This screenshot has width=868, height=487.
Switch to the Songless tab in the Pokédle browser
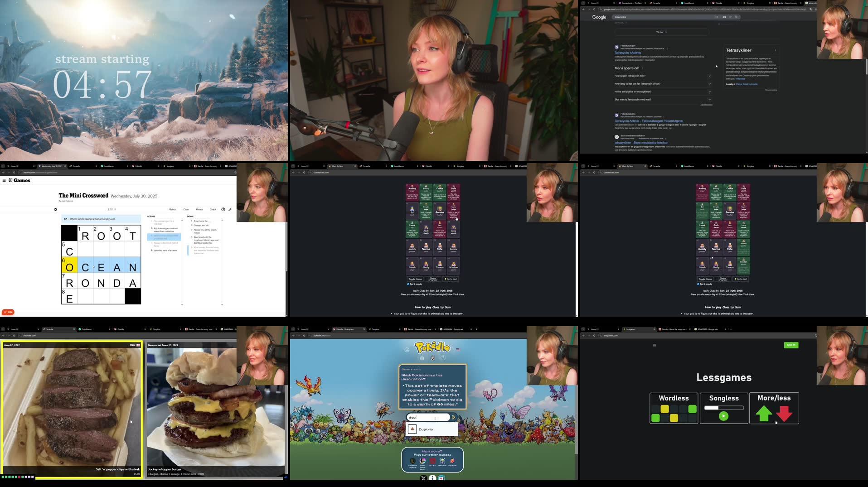click(x=383, y=329)
